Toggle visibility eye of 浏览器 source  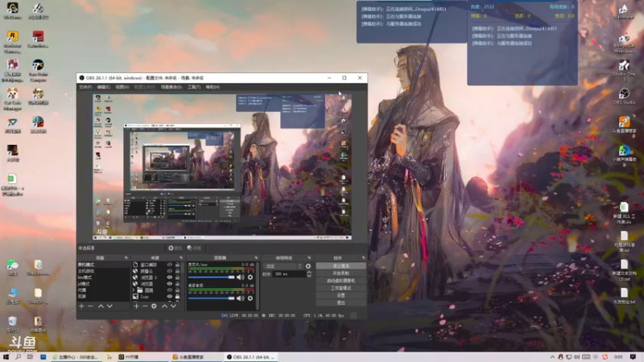click(x=169, y=284)
